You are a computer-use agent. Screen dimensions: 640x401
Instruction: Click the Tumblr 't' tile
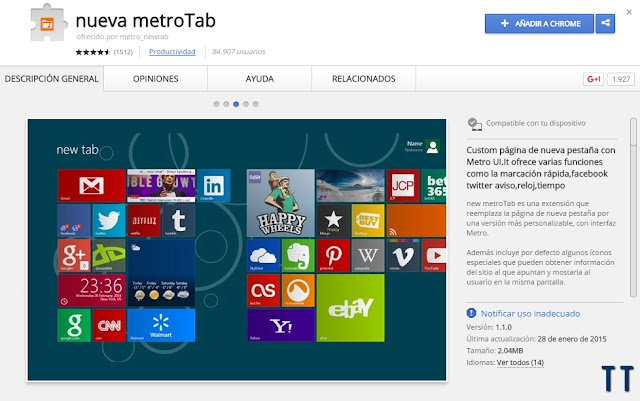pos(178,221)
